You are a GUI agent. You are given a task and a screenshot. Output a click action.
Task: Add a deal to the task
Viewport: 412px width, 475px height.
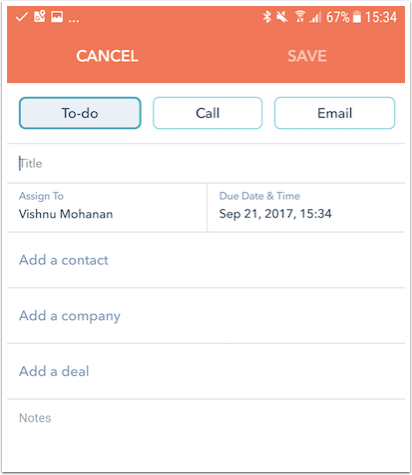point(206,371)
